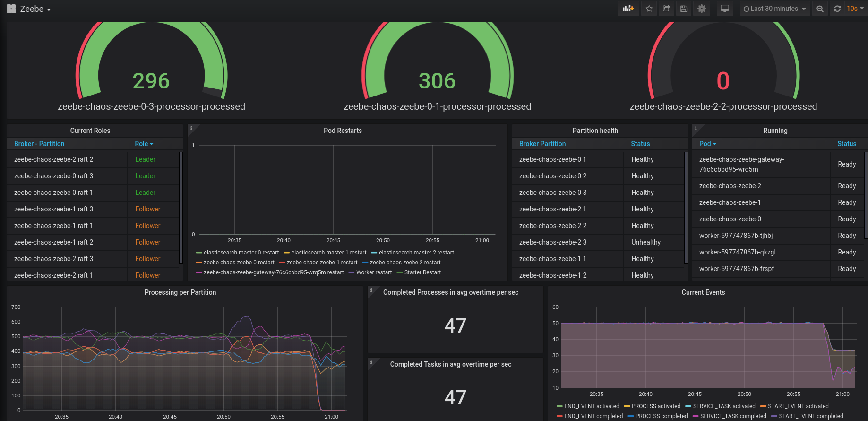
Task: Sort Running table by Status
Action: click(x=847, y=144)
